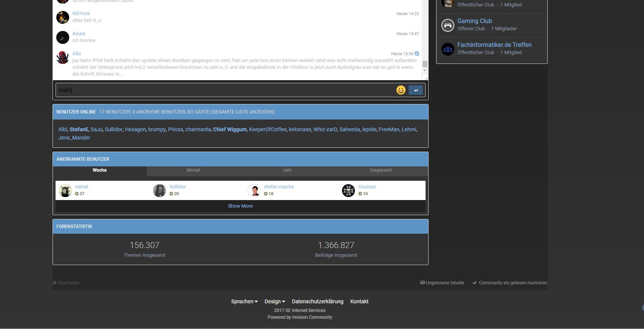Open StefanE's profile from online users

click(x=79, y=129)
